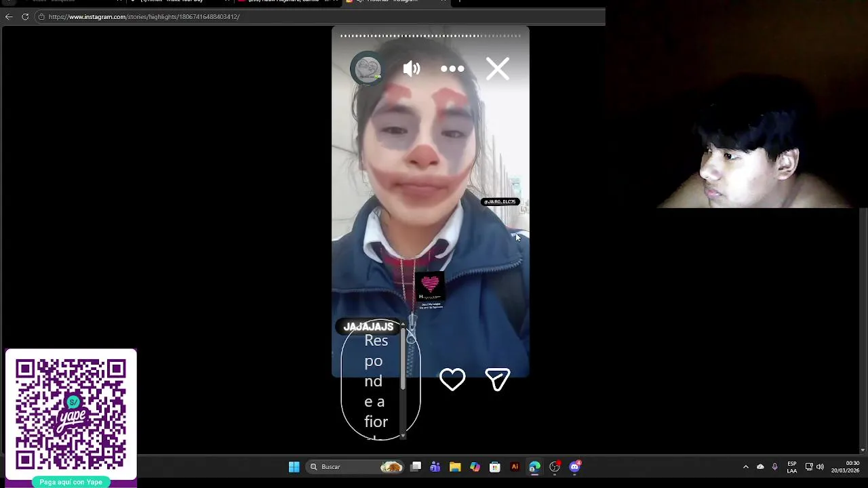
Task: Click the taskbar Buscar search box
Action: pos(355,466)
